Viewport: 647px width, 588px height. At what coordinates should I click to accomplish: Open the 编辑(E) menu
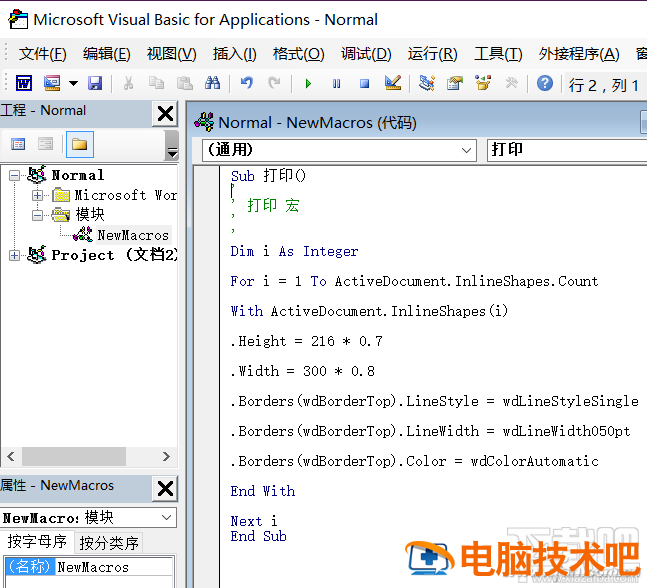tap(106, 54)
